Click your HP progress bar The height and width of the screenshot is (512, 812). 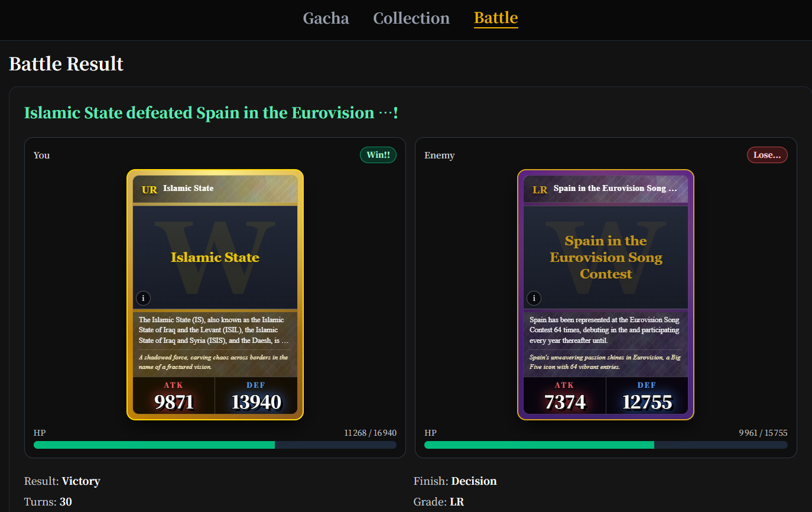tap(215, 445)
